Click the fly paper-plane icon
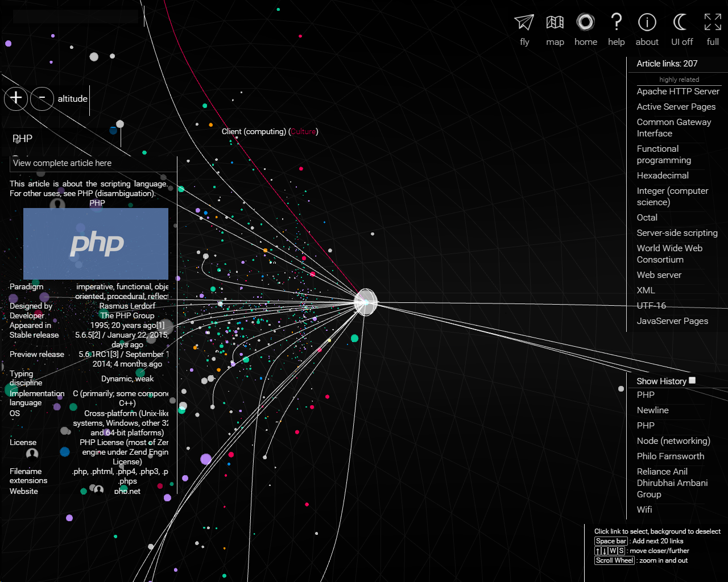The height and width of the screenshot is (582, 728). click(524, 22)
